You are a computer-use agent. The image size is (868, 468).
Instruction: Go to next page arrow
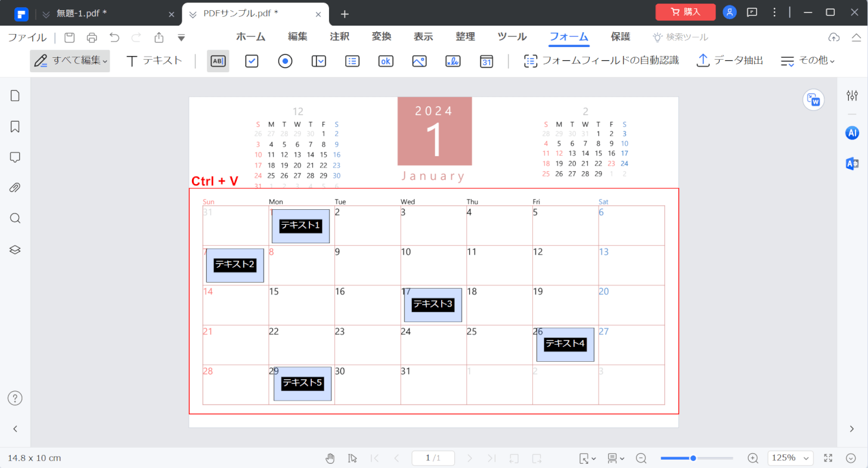click(470, 458)
